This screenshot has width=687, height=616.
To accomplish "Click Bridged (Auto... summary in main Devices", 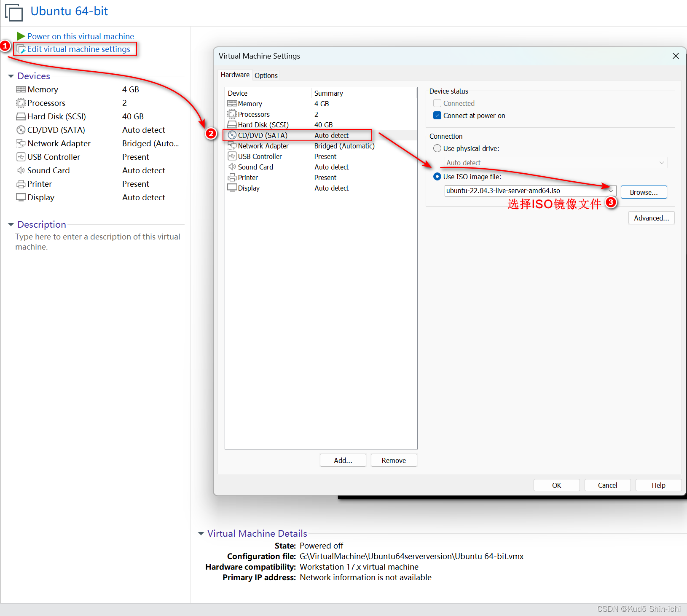I will coord(150,143).
